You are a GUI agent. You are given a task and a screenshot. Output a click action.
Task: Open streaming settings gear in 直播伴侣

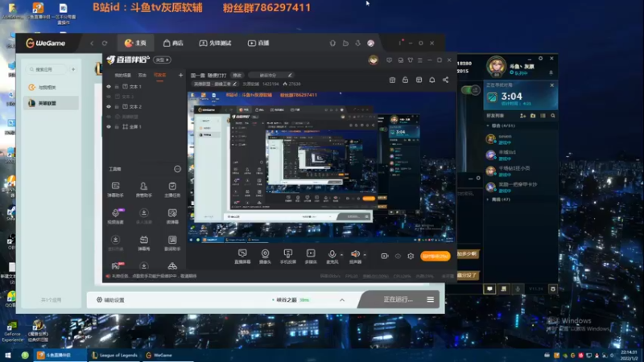point(411,256)
